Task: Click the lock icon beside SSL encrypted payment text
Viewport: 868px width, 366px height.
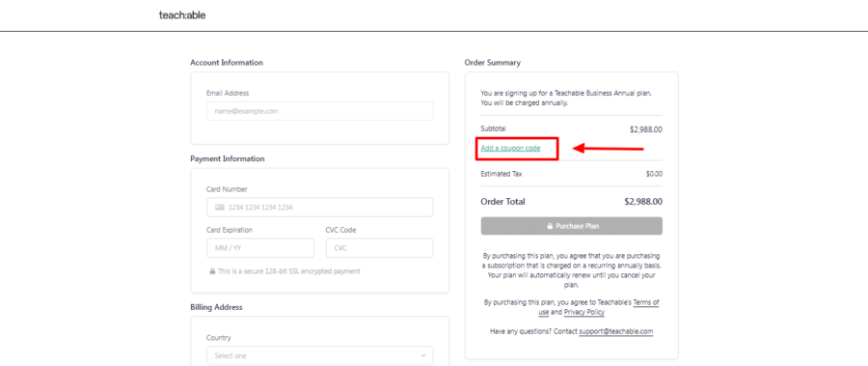Action: 212,271
